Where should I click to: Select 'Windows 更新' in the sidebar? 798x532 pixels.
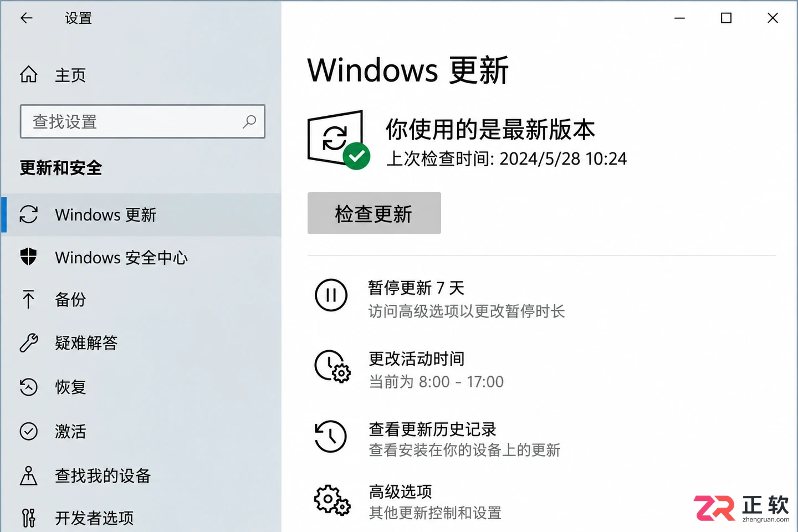click(x=141, y=214)
